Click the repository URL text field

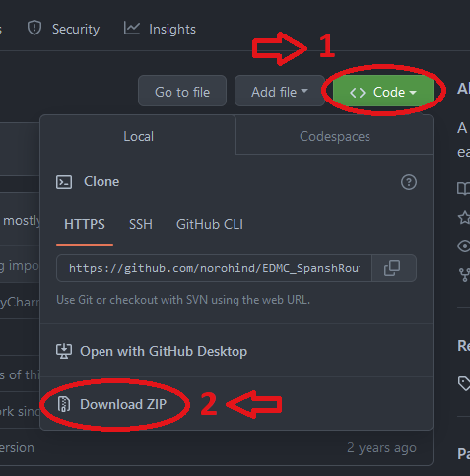[214, 268]
